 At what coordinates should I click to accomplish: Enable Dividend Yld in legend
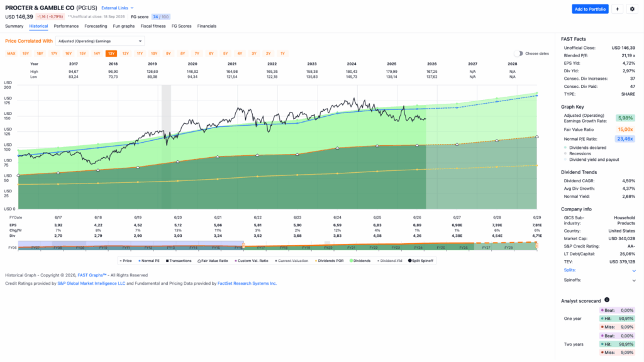click(390, 261)
